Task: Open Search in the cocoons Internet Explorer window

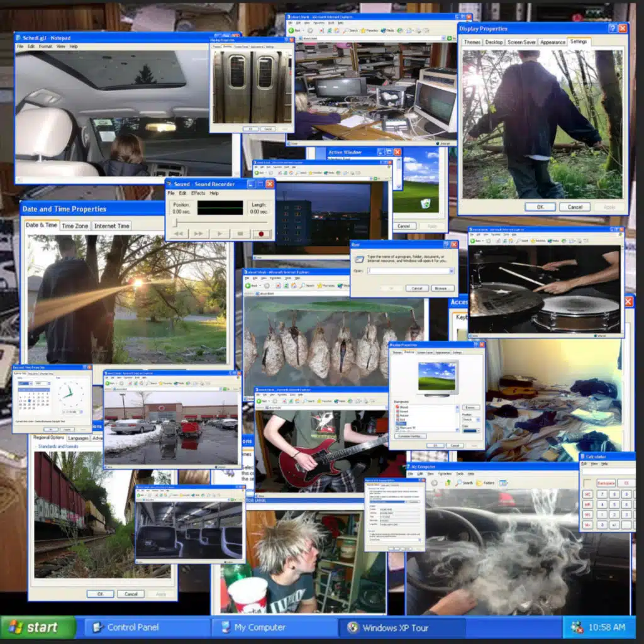Action: [x=307, y=286]
